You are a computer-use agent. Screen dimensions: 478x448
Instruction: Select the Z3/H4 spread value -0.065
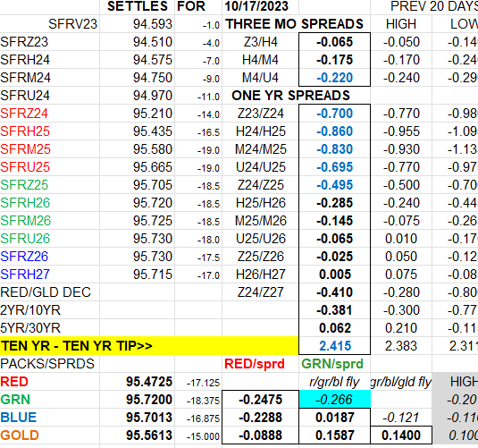(334, 42)
